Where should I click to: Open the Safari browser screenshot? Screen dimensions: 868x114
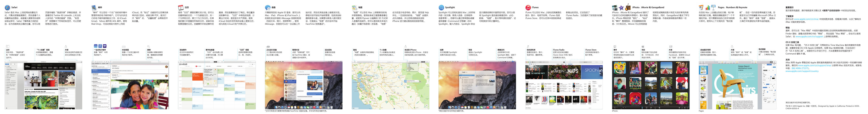click(x=44, y=85)
